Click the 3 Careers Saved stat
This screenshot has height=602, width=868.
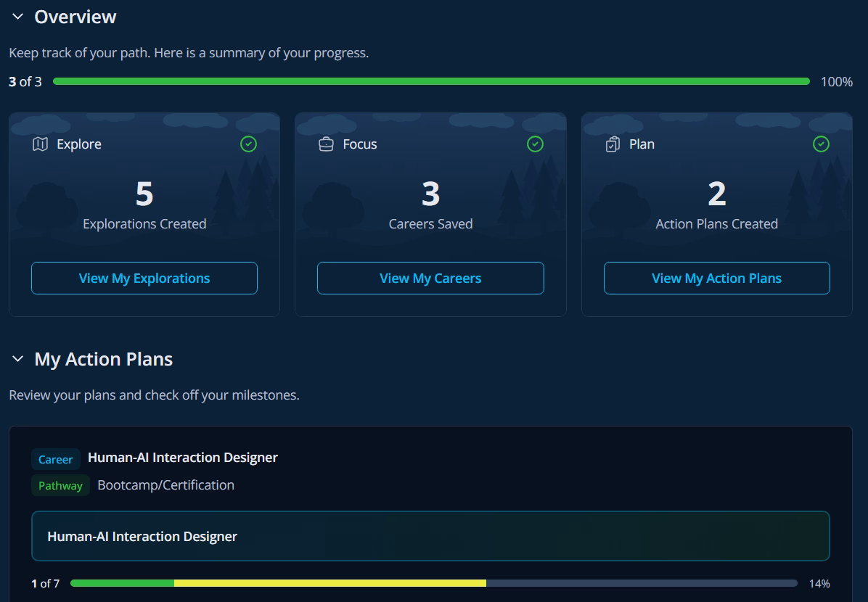tap(430, 193)
